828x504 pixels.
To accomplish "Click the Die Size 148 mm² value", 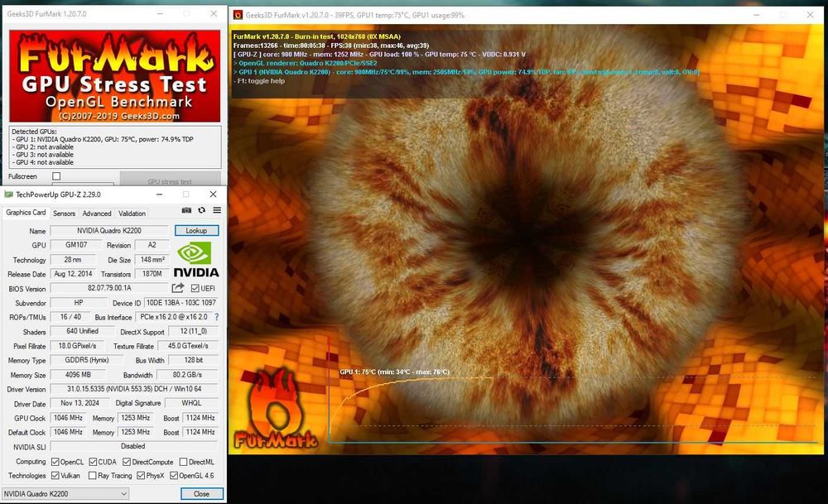I will pos(152,260).
